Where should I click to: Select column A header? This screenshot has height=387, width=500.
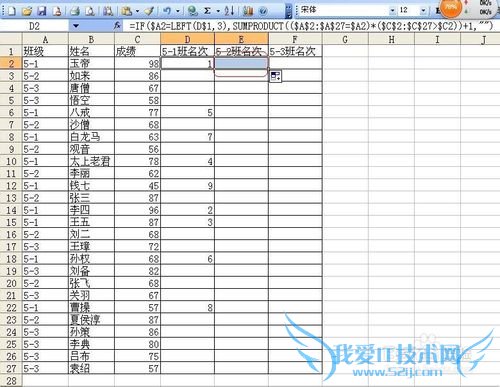click(x=45, y=40)
